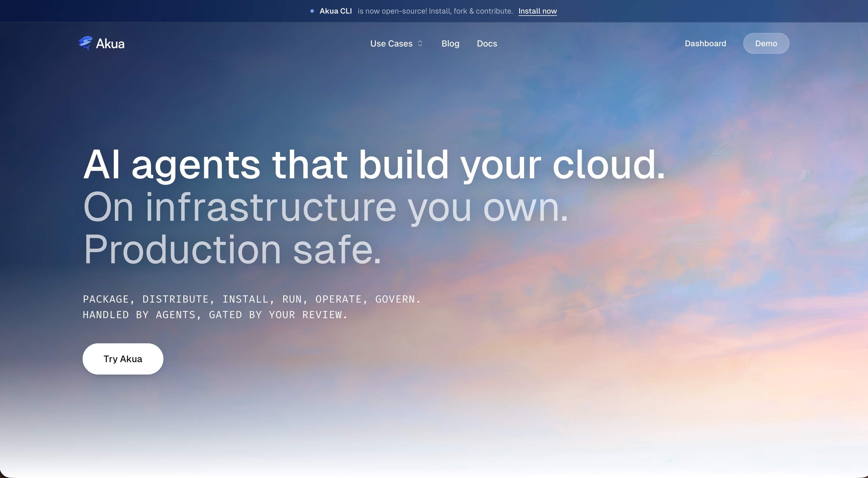Image resolution: width=868 pixels, height=478 pixels.
Task: Click the Try Akua button
Action: click(123, 359)
